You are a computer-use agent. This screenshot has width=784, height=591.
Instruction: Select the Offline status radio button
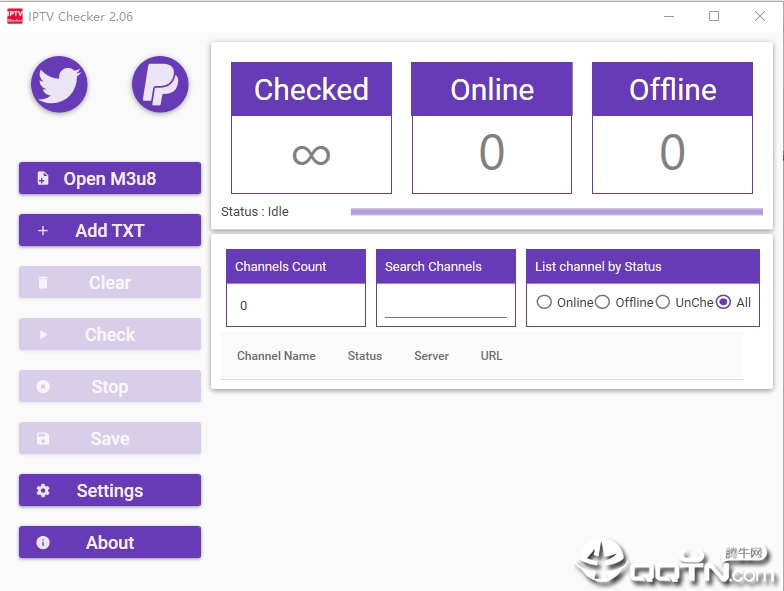click(x=602, y=302)
